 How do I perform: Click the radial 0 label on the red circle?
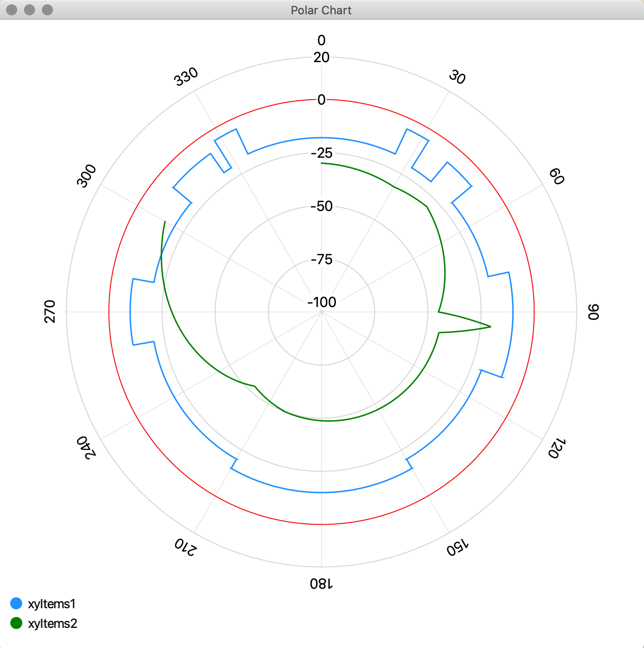[322, 100]
